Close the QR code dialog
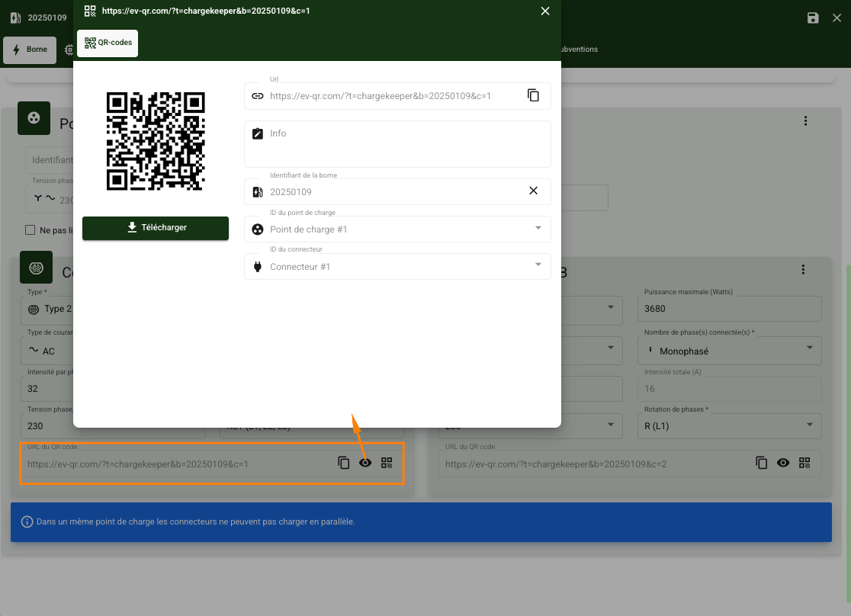Viewport: 851px width, 616px height. tap(544, 11)
